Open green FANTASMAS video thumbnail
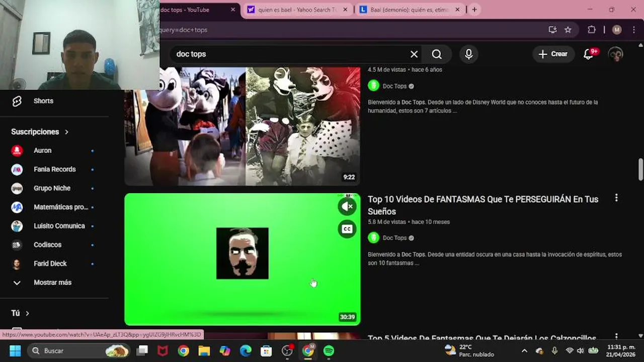 pos(242,259)
